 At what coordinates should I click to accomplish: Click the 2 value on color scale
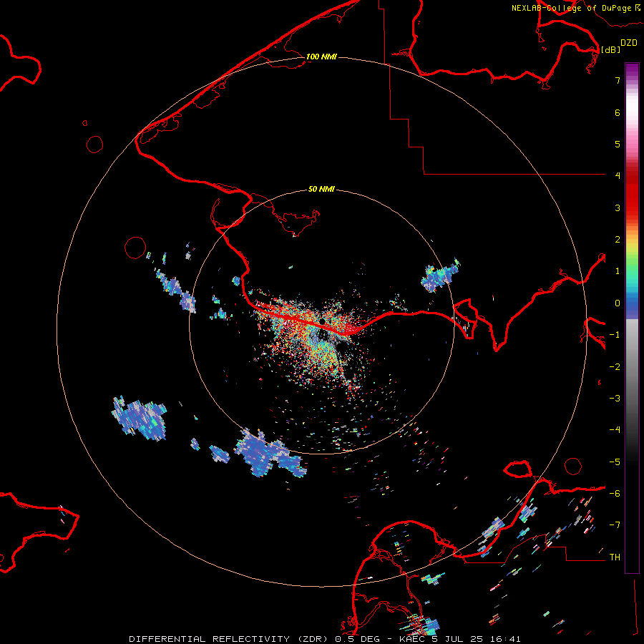pyautogui.click(x=618, y=240)
